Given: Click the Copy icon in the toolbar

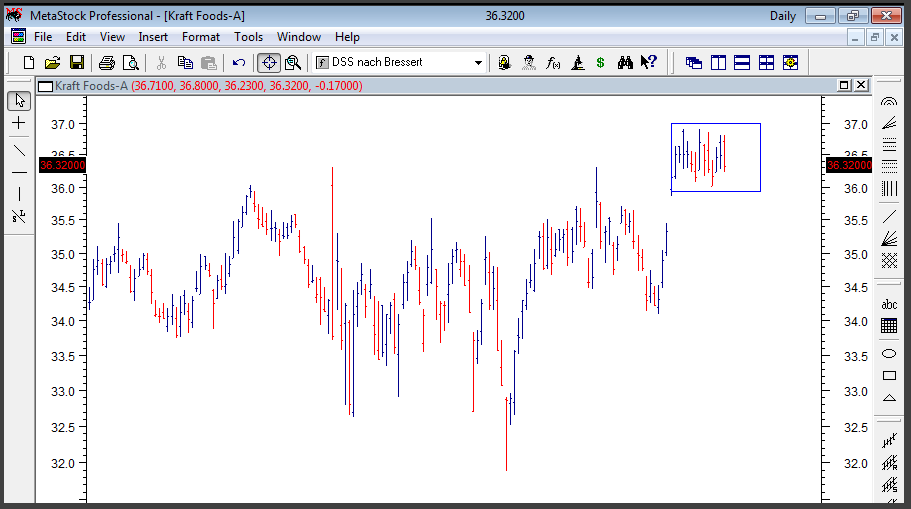Looking at the screenshot, I should click(x=185, y=63).
